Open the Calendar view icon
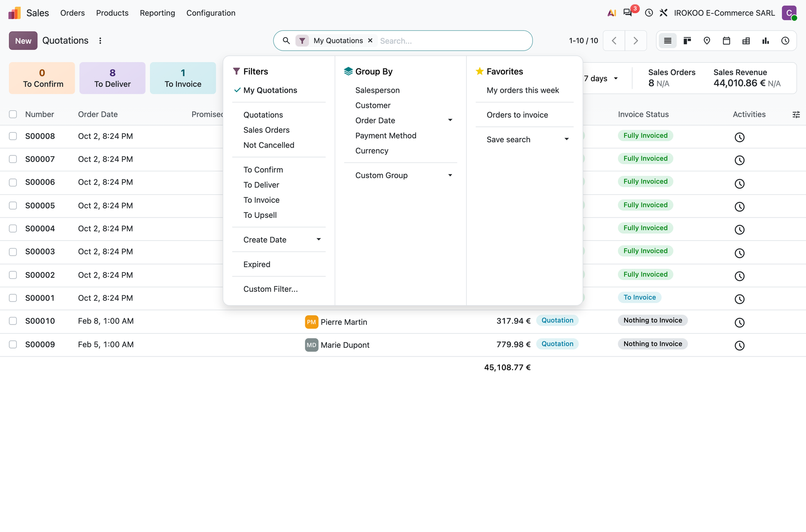 pyautogui.click(x=727, y=41)
